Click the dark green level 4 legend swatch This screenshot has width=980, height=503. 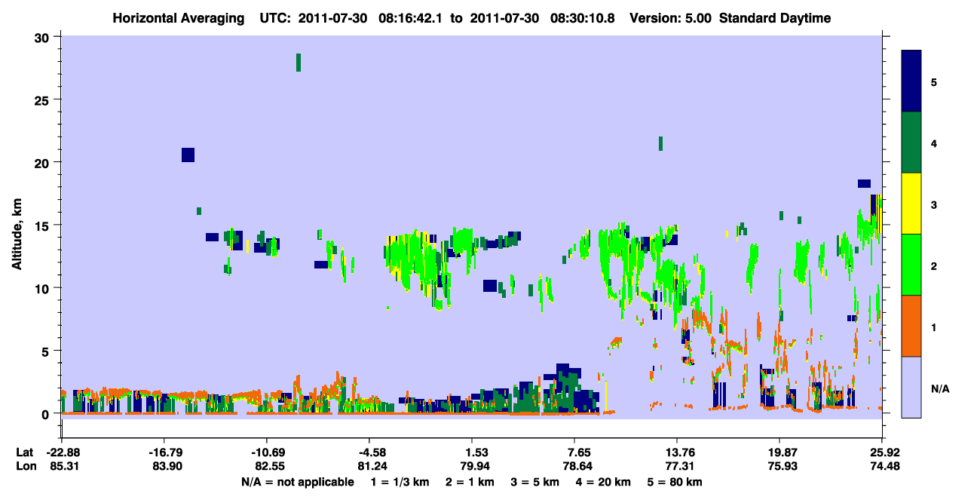(x=911, y=143)
